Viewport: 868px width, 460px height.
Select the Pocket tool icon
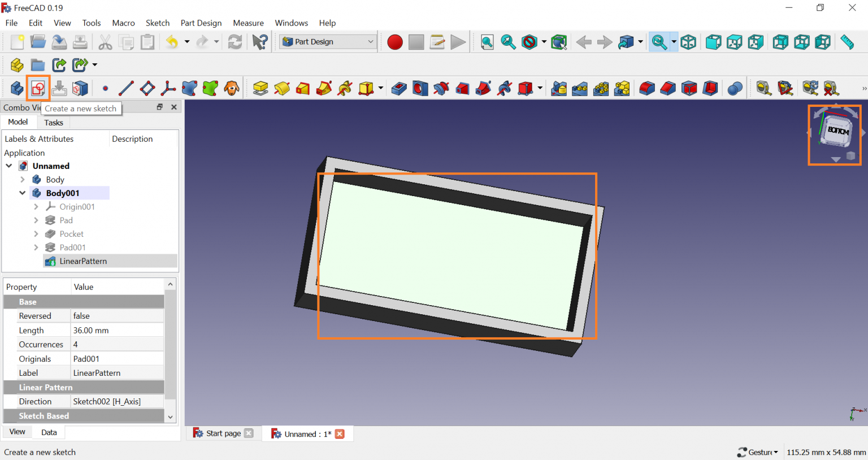point(399,88)
